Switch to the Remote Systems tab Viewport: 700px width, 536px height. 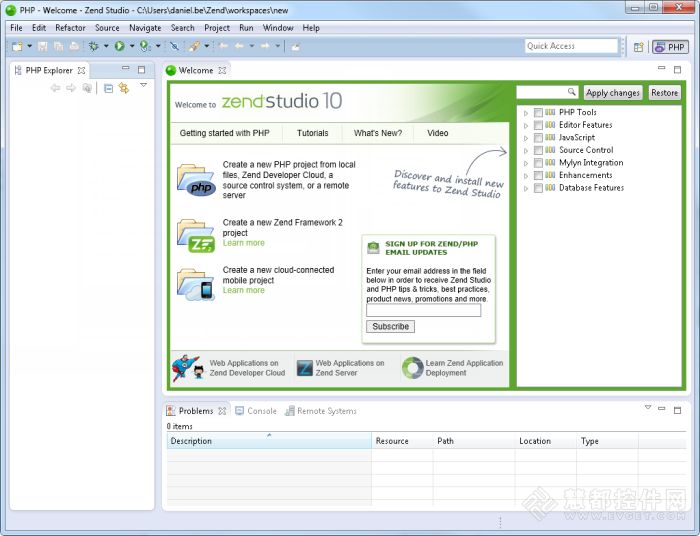[321, 411]
